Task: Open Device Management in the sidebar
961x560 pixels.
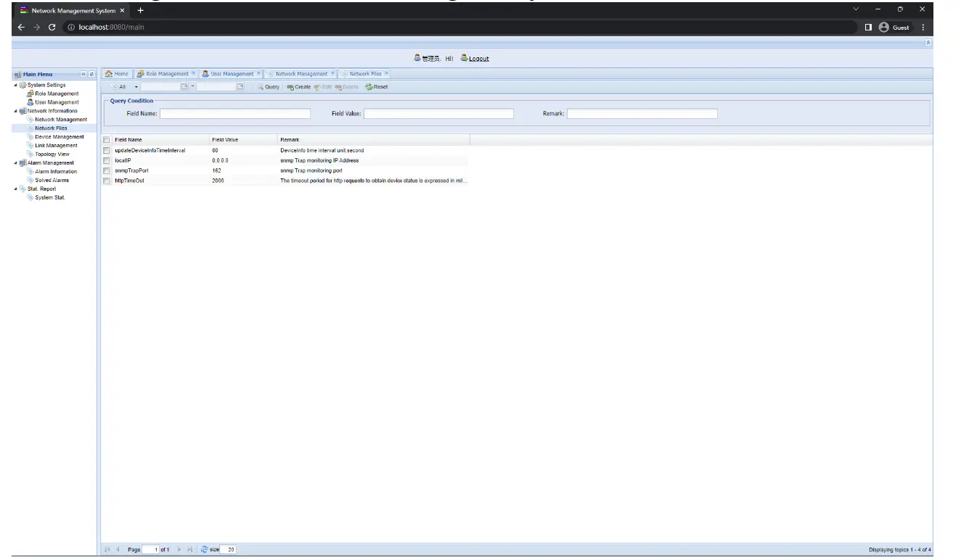Action: click(x=59, y=136)
